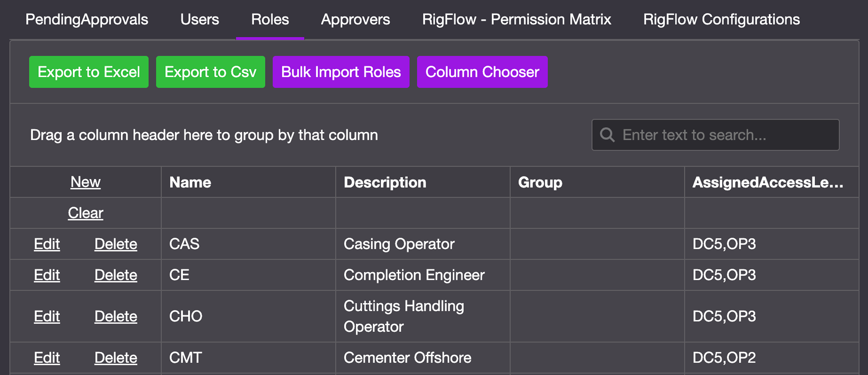The image size is (868, 375).
Task: Click the search magnifier icon
Action: click(607, 135)
